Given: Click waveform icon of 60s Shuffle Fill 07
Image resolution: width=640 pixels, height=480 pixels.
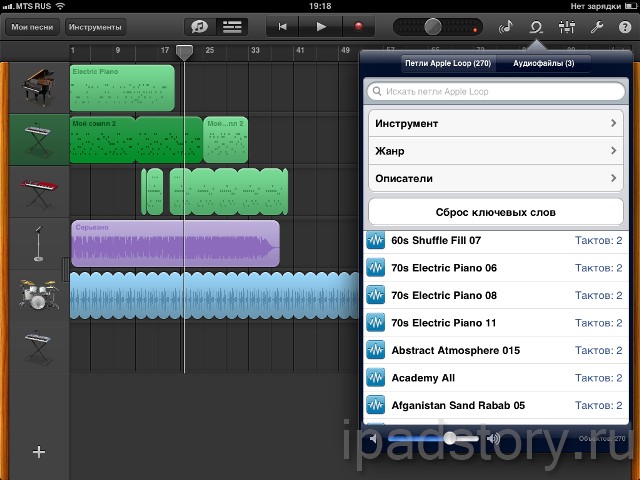Looking at the screenshot, I should pos(375,240).
